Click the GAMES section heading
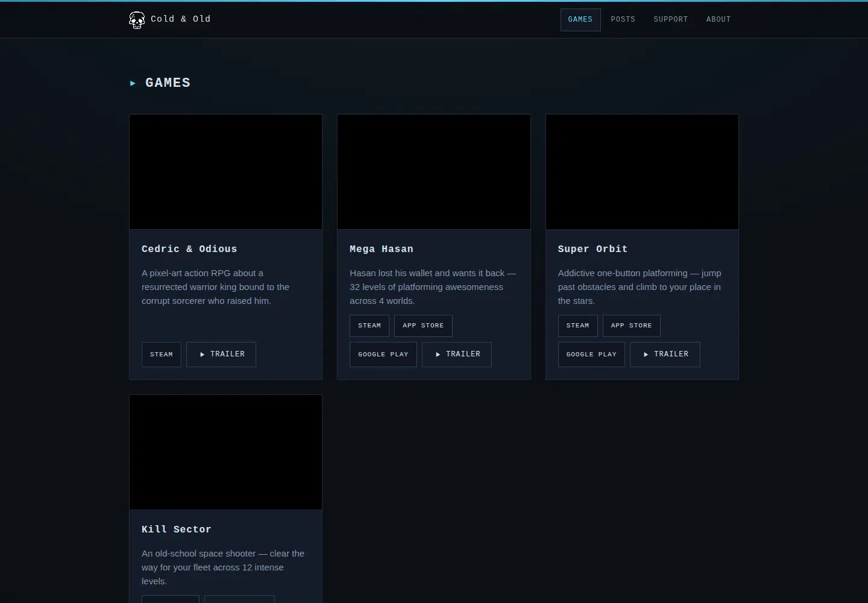Image resolution: width=868 pixels, height=603 pixels. click(x=168, y=83)
